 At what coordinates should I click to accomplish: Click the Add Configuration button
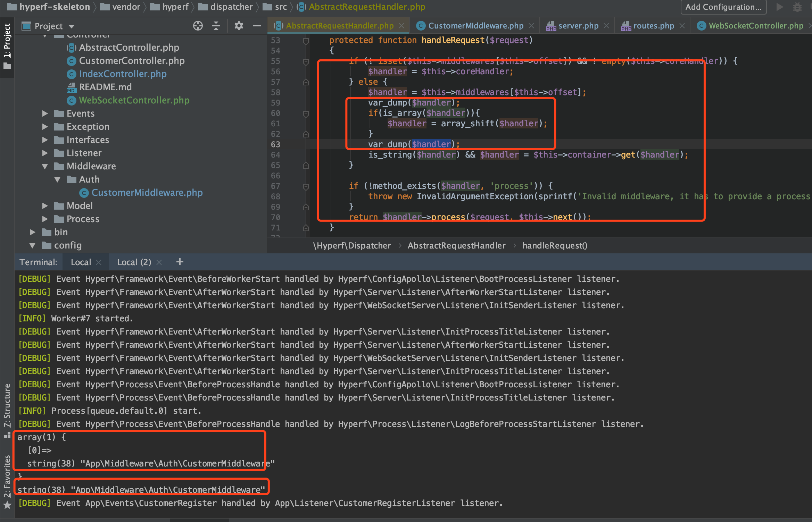[x=723, y=7]
